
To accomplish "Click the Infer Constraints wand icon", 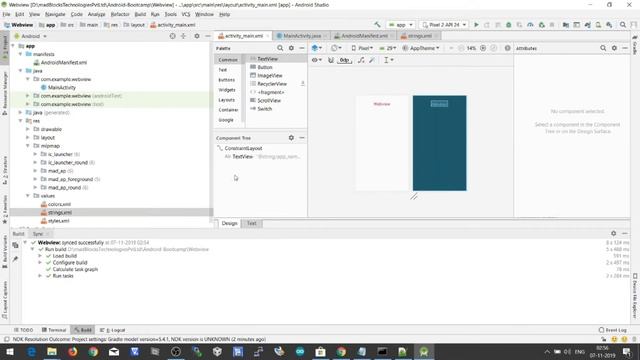I will [x=372, y=60].
